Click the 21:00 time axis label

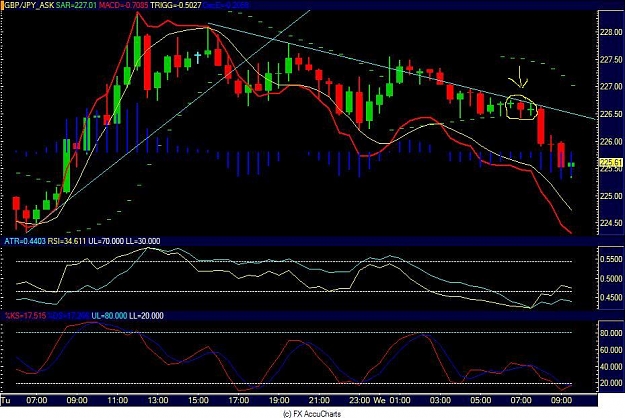pyautogui.click(x=319, y=400)
